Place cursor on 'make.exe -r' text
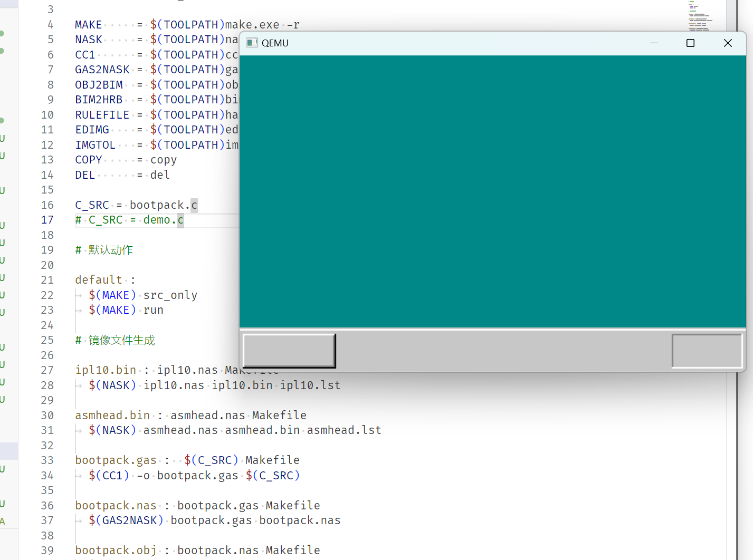The width and height of the screenshot is (753, 560). click(x=262, y=25)
